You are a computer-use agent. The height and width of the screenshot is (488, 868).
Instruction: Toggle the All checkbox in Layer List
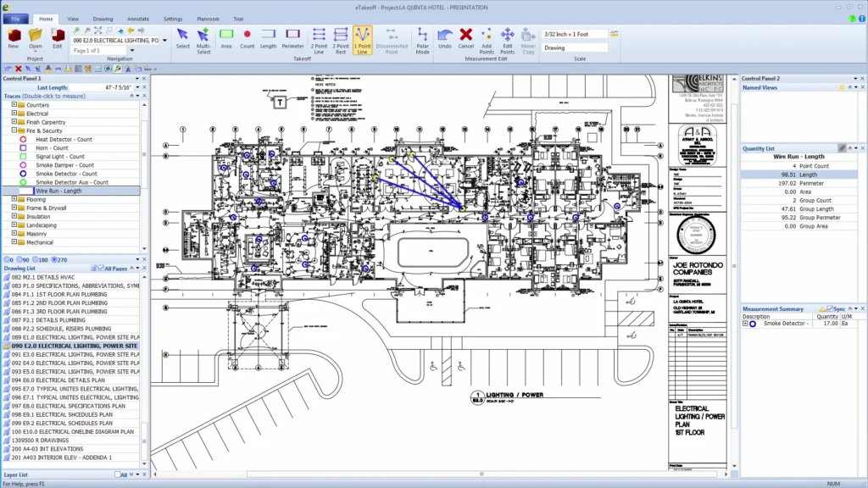tap(117, 474)
